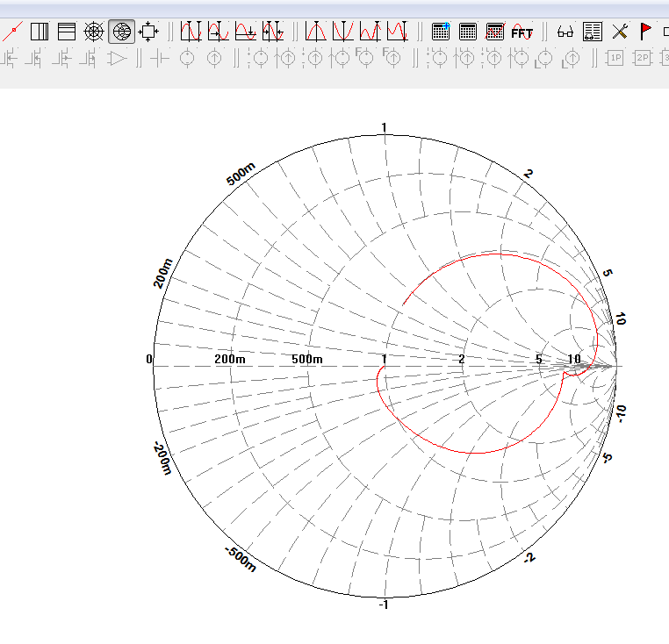
Task: Click the grayed capacitor symbol icon
Action: (x=161, y=59)
